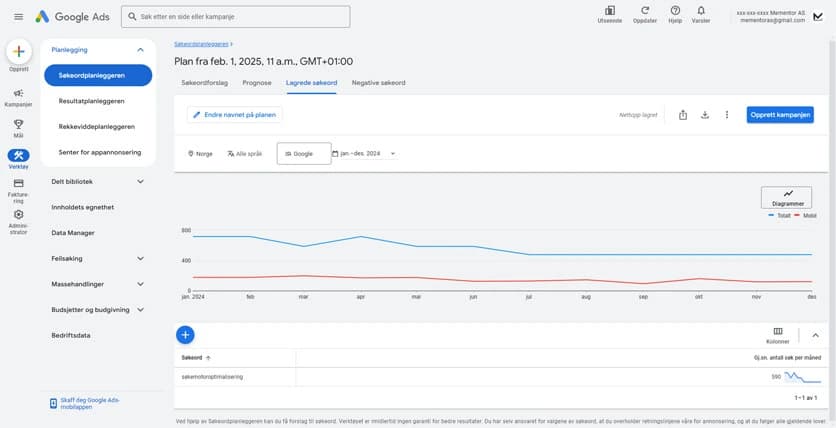The width and height of the screenshot is (836, 428).
Task: Sort by the Søkeord column header
Action: [x=196, y=358]
